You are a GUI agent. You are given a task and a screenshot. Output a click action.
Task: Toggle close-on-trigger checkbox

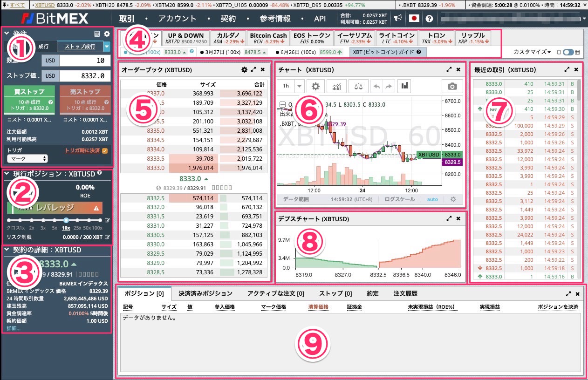point(105,150)
